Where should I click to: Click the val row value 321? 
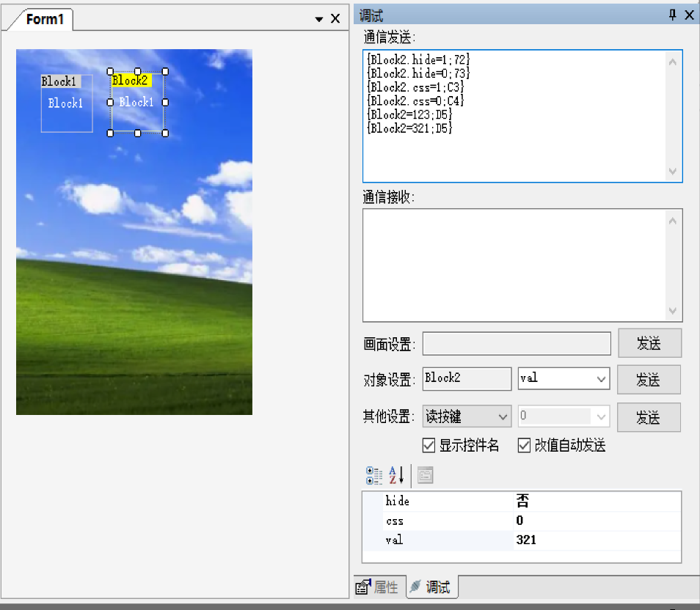[596, 540]
